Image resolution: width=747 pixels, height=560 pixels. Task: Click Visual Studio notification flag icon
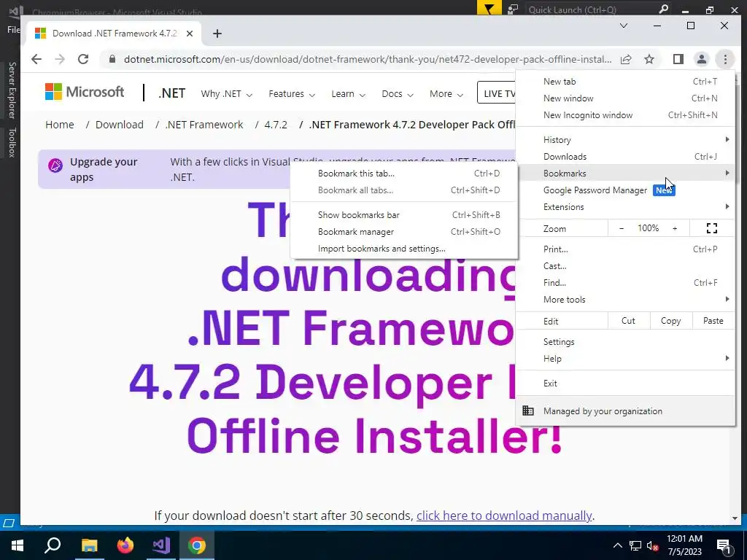click(x=489, y=9)
